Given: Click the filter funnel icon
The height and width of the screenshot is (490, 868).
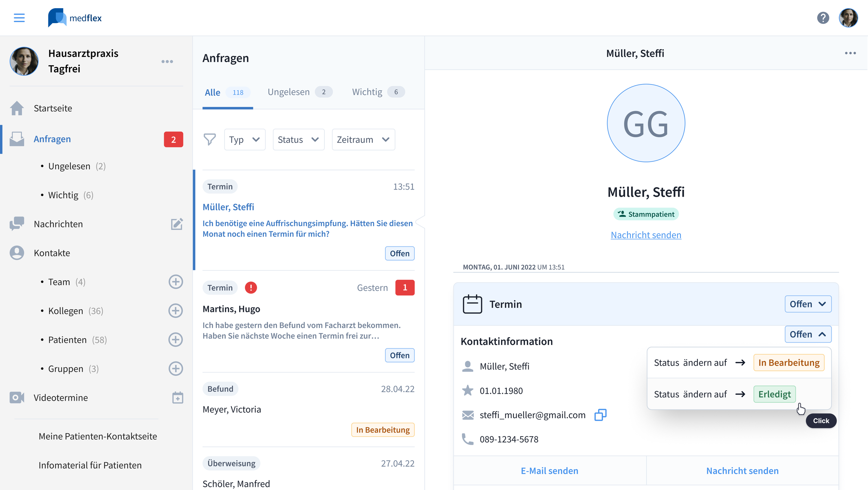Looking at the screenshot, I should coord(210,140).
